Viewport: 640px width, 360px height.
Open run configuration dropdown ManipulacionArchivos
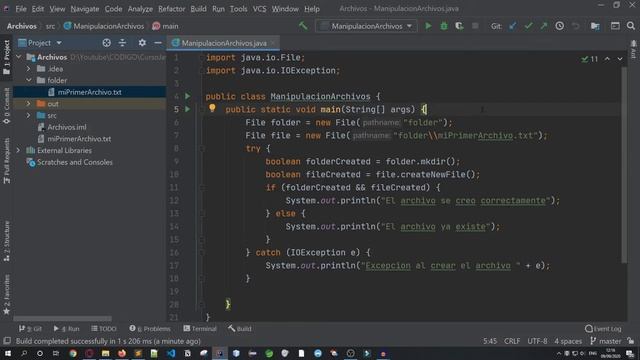(x=366, y=26)
